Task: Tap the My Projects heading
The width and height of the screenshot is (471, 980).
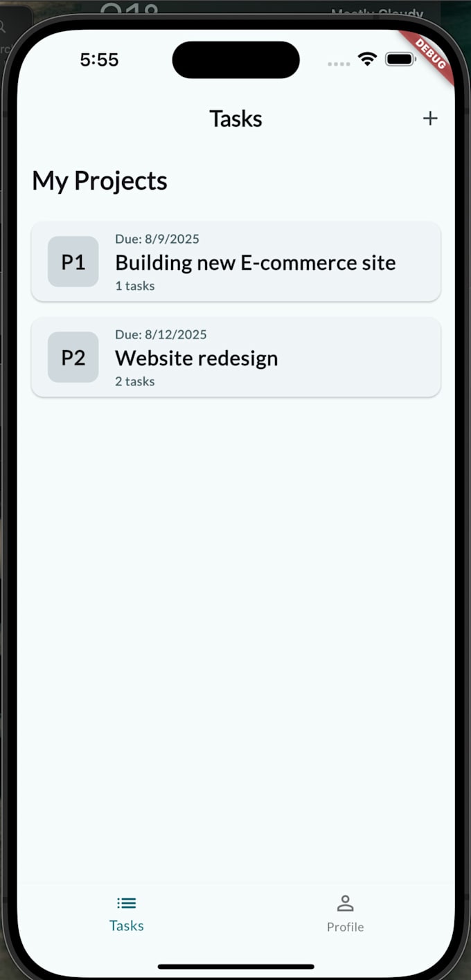Action: pos(99,180)
